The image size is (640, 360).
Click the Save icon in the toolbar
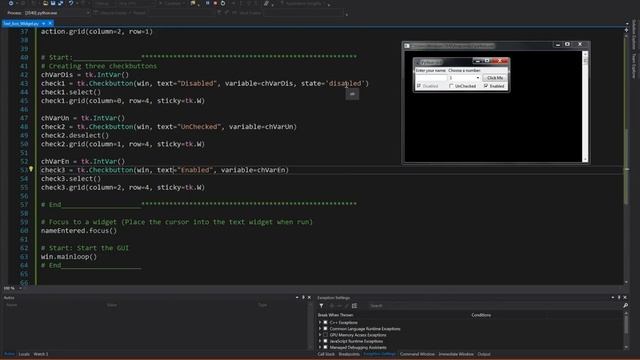pos(53,3)
